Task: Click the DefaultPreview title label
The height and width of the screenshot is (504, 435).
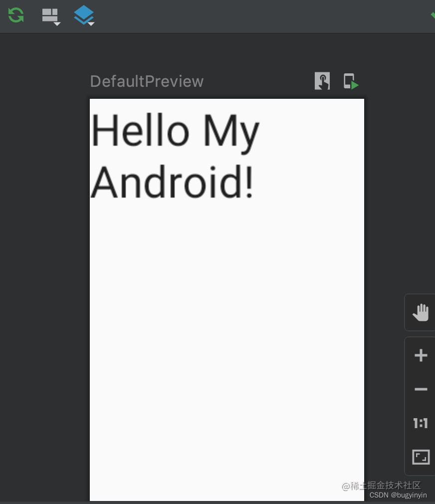Action: pyautogui.click(x=146, y=81)
